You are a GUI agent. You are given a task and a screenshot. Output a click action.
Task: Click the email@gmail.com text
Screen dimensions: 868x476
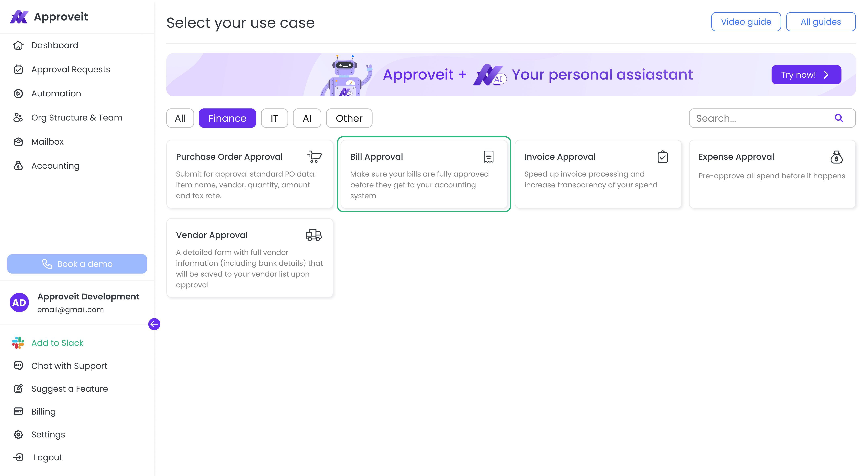pyautogui.click(x=70, y=310)
